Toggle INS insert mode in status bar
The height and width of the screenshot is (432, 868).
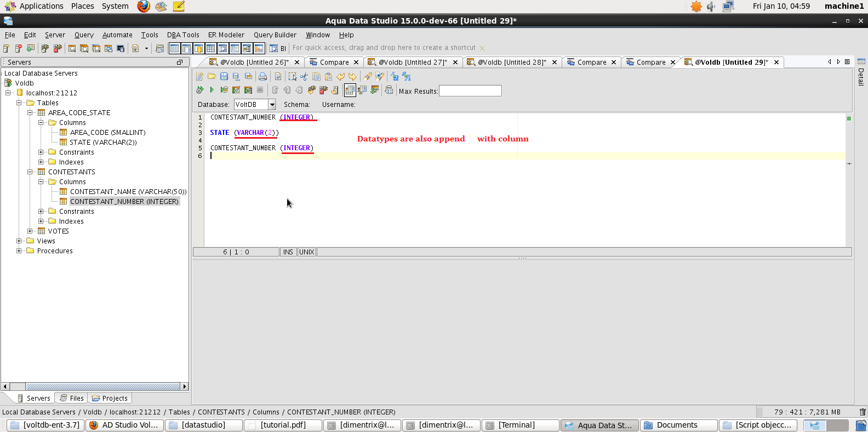pyautogui.click(x=288, y=252)
